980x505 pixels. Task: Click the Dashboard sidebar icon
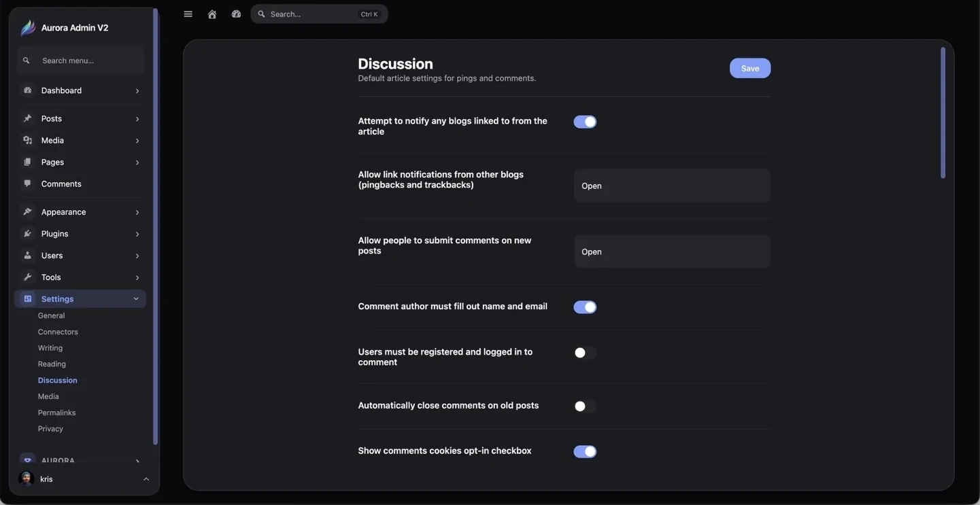coord(28,90)
